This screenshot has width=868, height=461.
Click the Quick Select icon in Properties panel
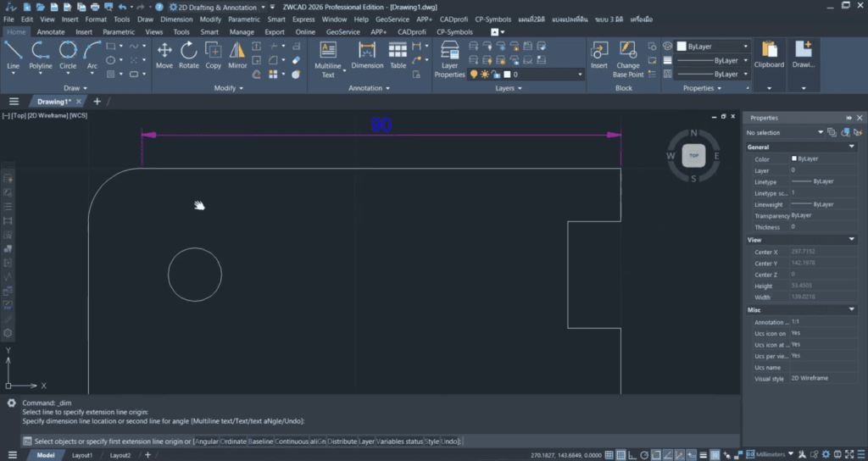[x=858, y=132]
